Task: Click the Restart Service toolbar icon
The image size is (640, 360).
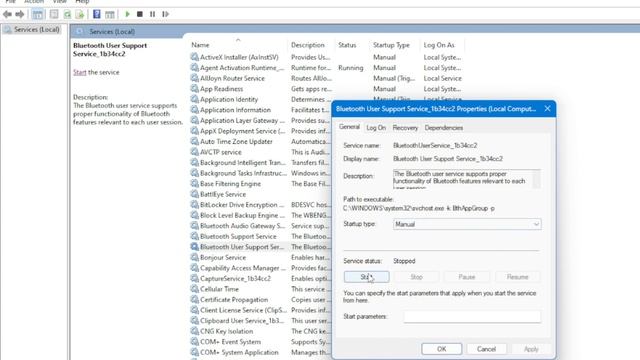Action: click(165, 14)
